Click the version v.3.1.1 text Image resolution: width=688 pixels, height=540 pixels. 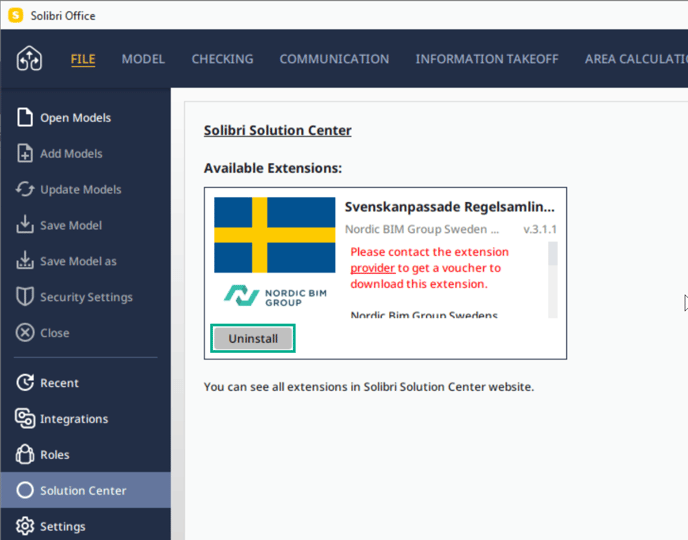[x=540, y=229]
